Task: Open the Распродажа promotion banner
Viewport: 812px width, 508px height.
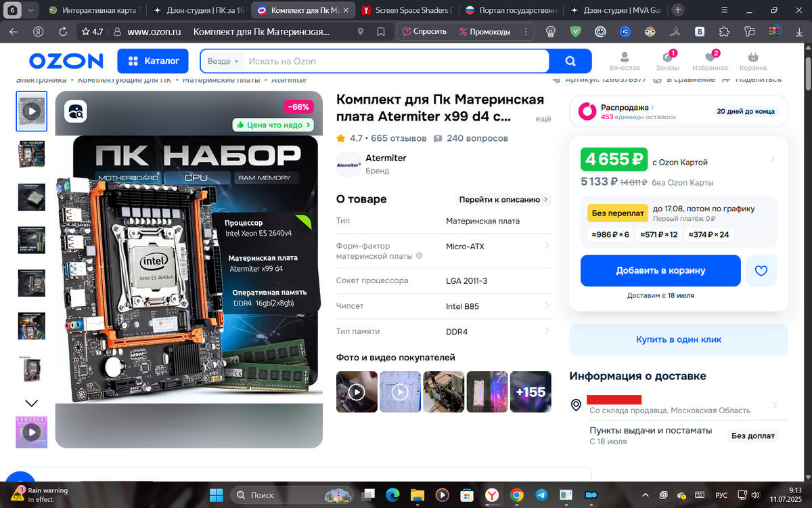Action: point(679,112)
